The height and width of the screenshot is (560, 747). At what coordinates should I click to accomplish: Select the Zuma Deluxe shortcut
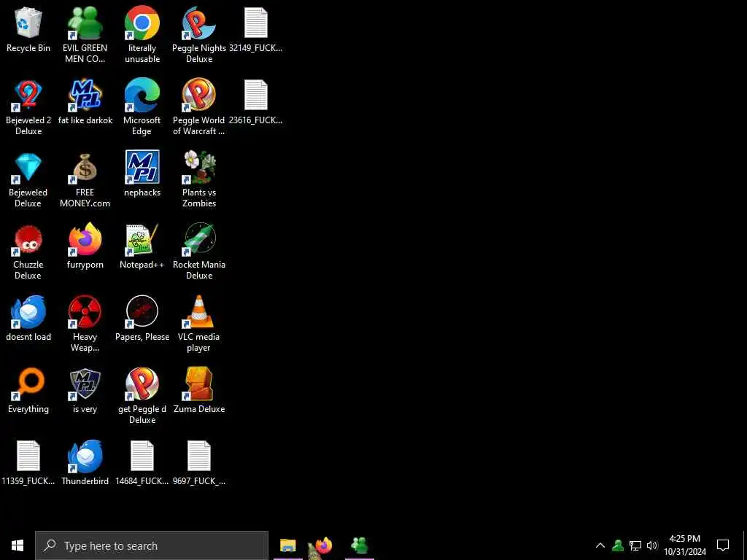[199, 390]
